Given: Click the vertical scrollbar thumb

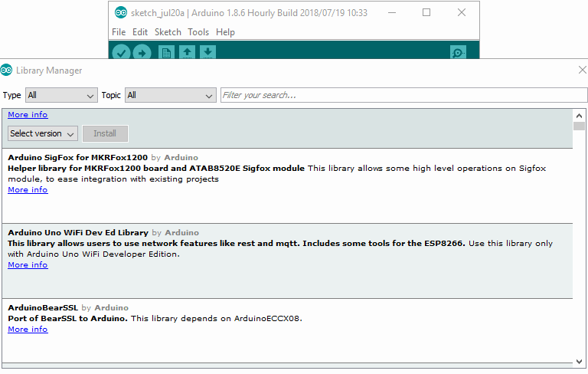Looking at the screenshot, I should [579, 126].
